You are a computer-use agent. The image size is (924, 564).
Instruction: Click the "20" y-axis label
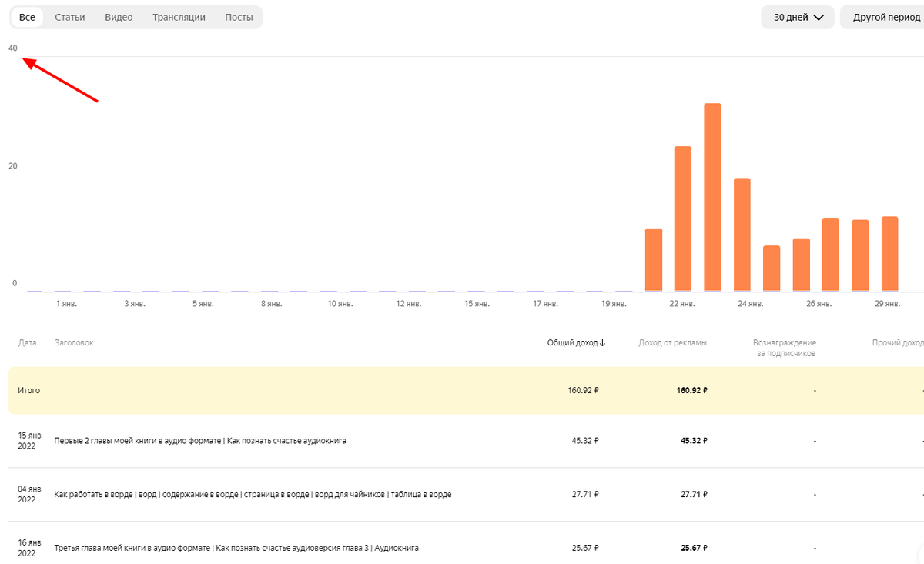[x=13, y=165]
